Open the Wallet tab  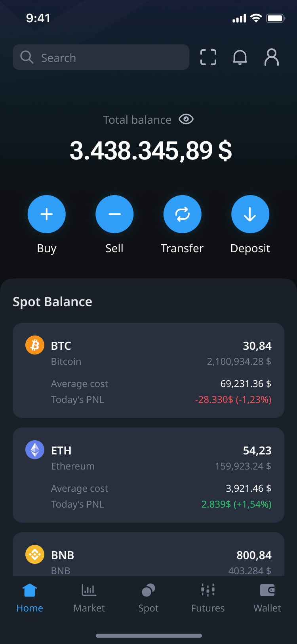pyautogui.click(x=267, y=598)
